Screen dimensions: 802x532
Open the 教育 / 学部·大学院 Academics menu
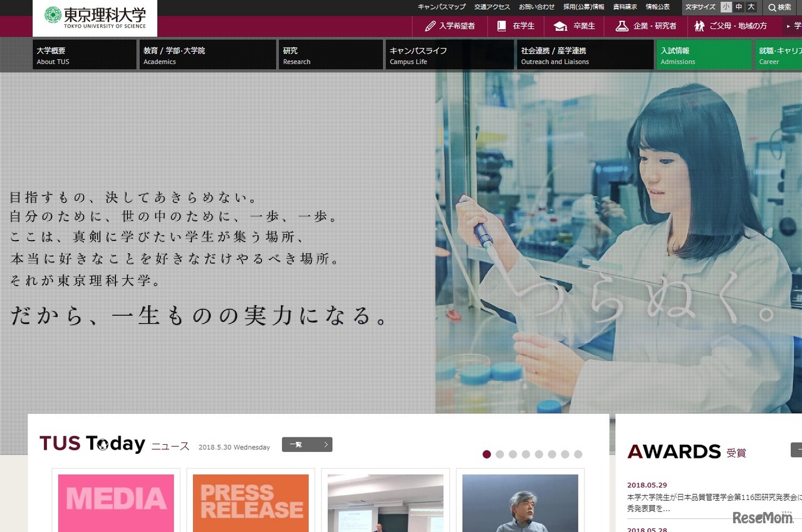pyautogui.click(x=207, y=55)
